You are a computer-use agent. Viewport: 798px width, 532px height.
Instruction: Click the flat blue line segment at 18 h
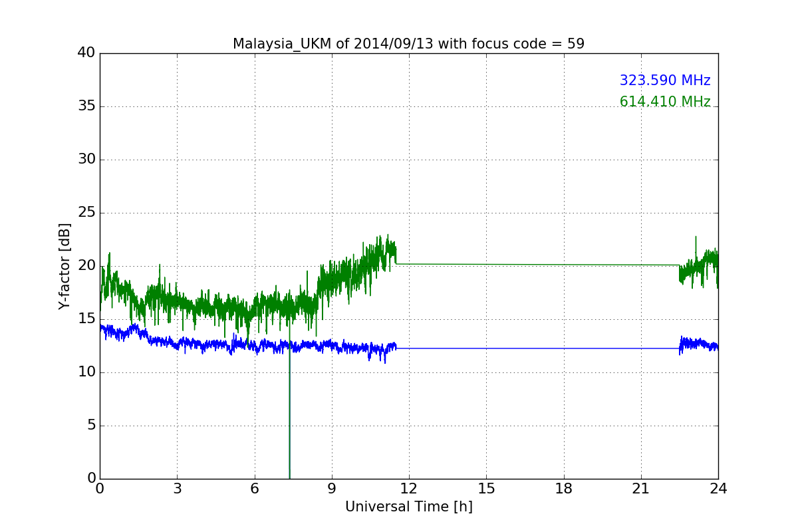[564, 348]
